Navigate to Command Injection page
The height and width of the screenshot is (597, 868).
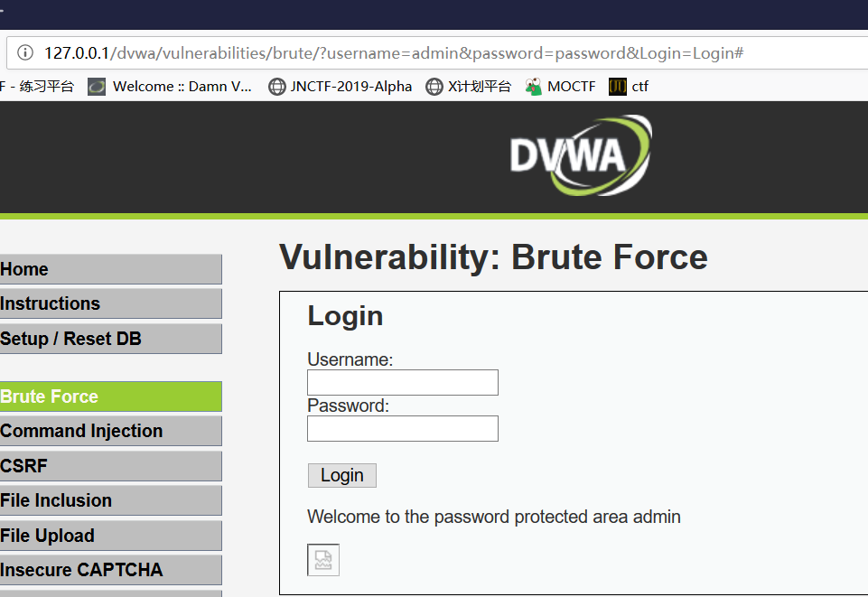110,431
